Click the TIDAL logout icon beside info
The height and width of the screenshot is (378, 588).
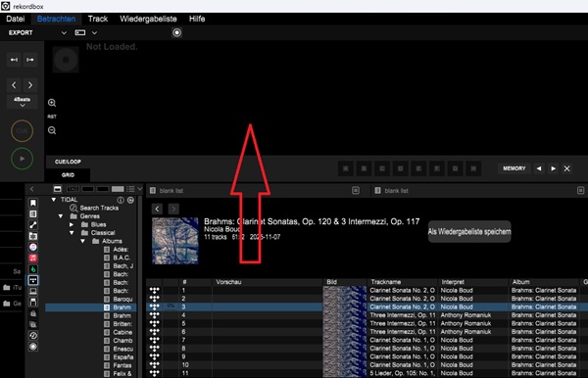(x=130, y=200)
